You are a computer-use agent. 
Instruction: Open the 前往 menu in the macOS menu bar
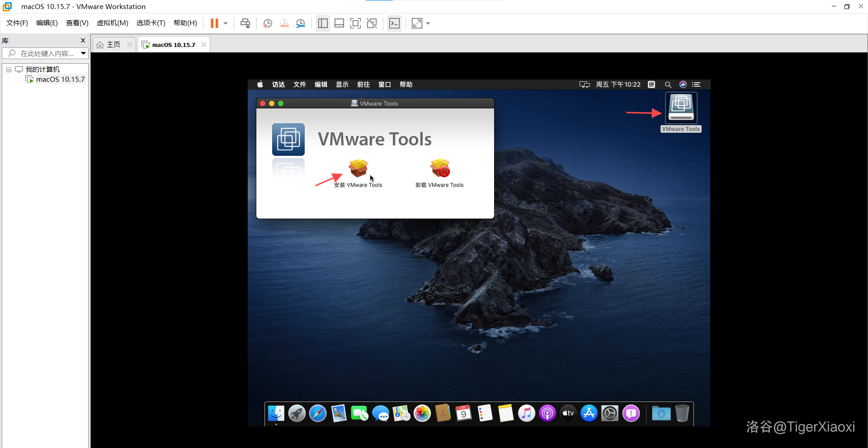363,84
